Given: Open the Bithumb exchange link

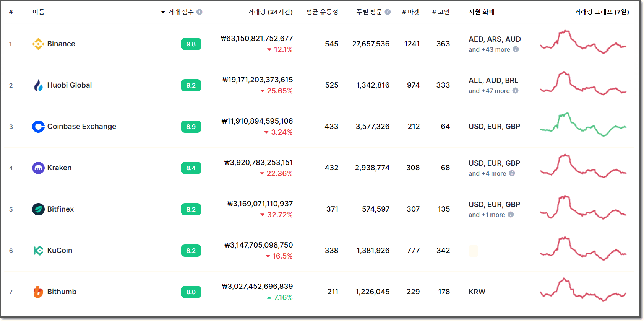Looking at the screenshot, I should (62, 292).
